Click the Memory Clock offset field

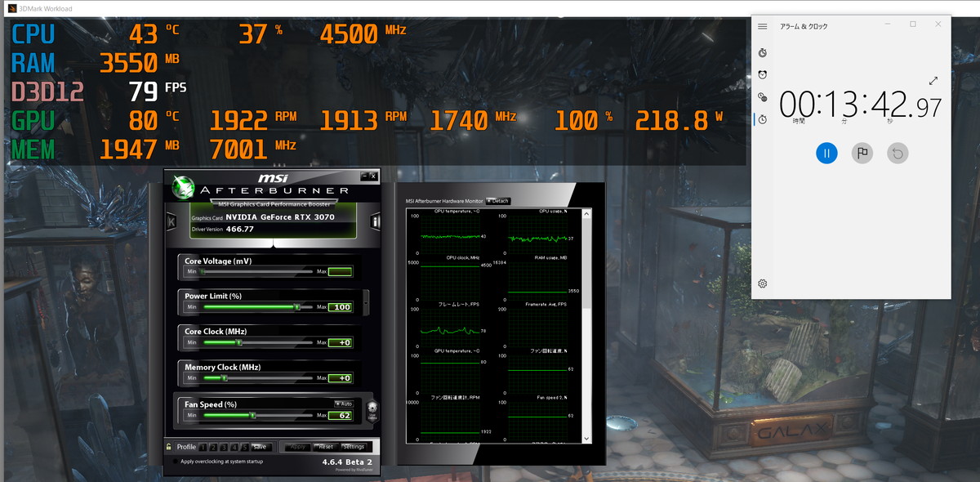coord(341,378)
